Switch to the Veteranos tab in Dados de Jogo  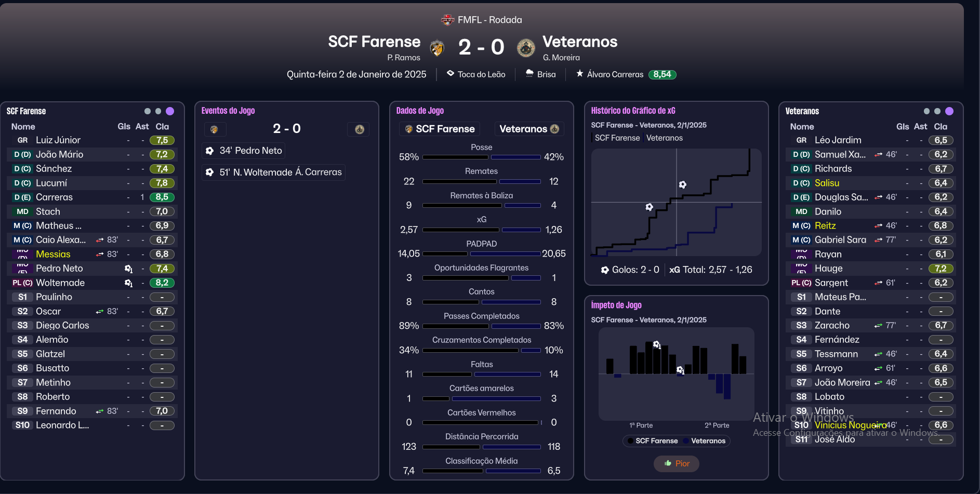click(528, 129)
